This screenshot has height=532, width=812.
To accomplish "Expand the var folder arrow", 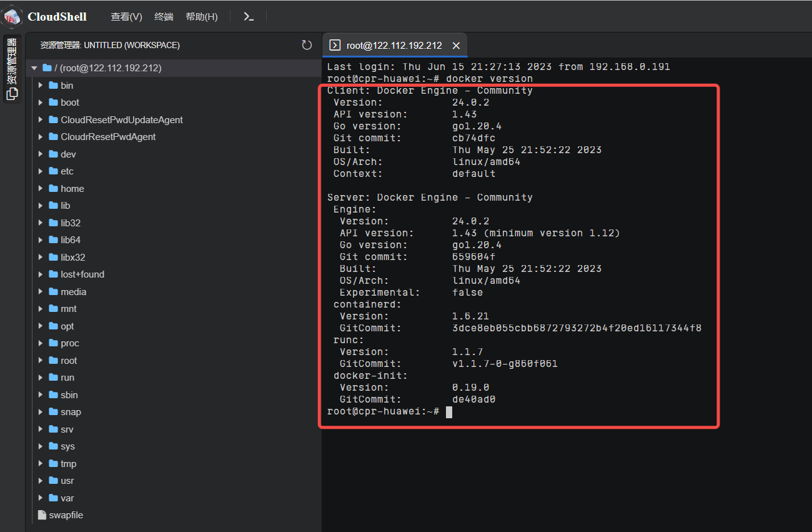I will 41,498.
